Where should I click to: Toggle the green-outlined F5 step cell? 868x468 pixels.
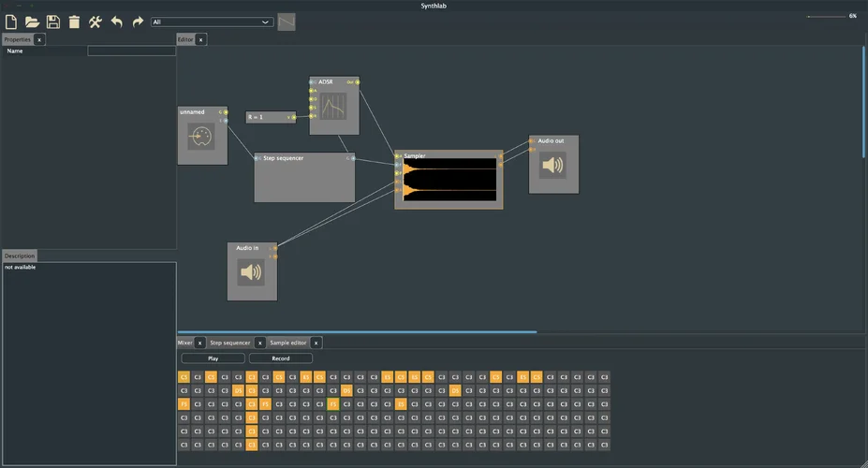pyautogui.click(x=333, y=404)
